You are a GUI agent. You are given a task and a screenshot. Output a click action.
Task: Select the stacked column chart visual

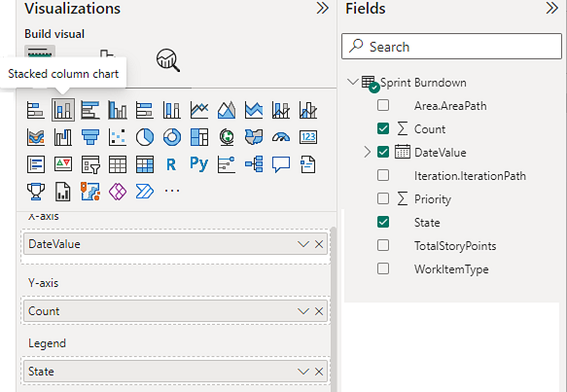[63, 110]
